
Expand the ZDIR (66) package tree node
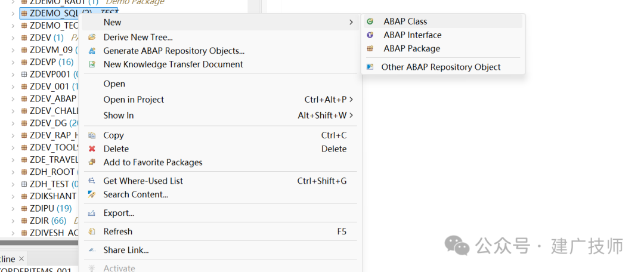[14, 221]
